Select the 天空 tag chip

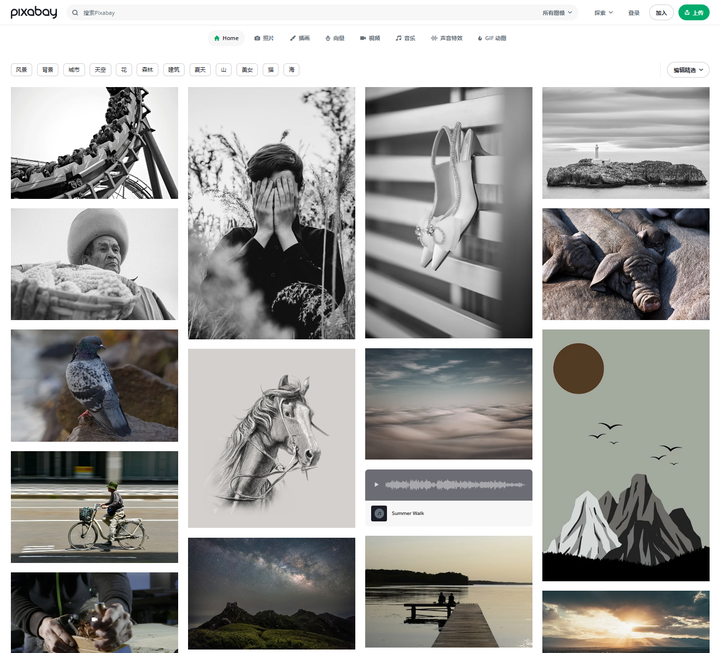pyautogui.click(x=100, y=70)
